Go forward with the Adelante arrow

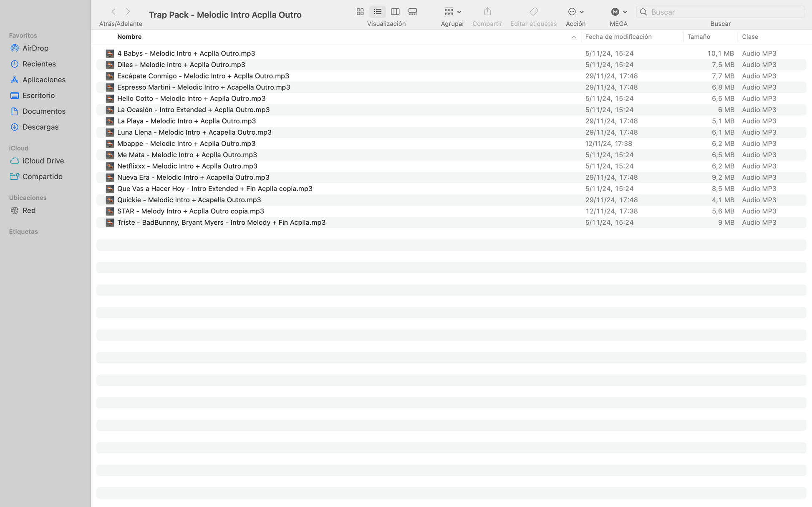pos(128,12)
